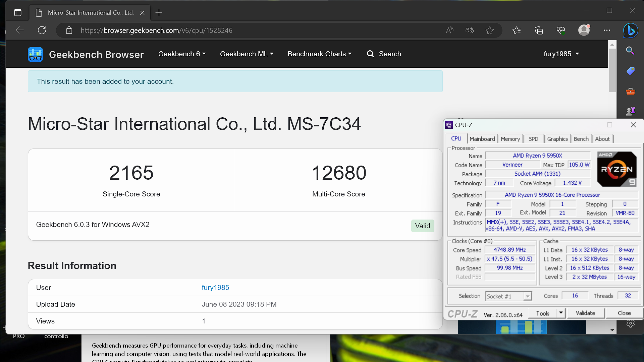Click the Validate button in CPU-Z
This screenshot has height=362, width=644.
pyautogui.click(x=586, y=313)
